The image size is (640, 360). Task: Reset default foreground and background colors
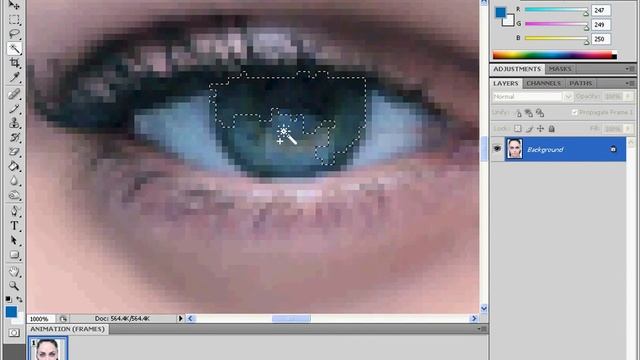(x=8, y=299)
